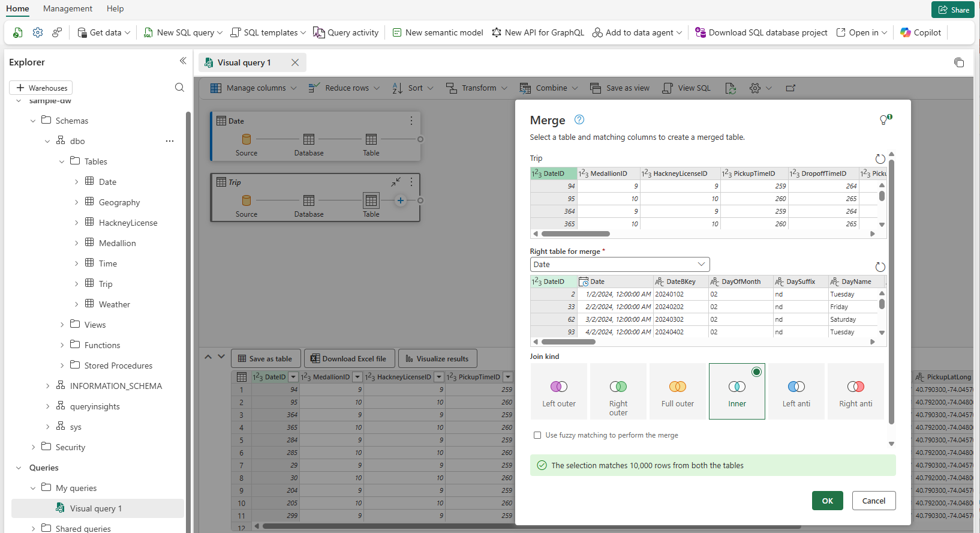Click the lightbulb tips icon in the Merge dialog

click(885, 120)
